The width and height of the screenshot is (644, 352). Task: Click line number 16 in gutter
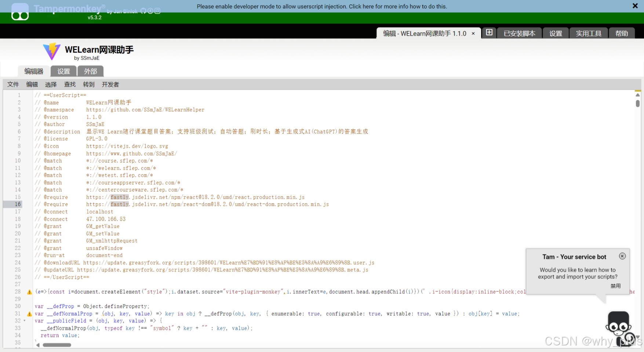[x=18, y=204]
